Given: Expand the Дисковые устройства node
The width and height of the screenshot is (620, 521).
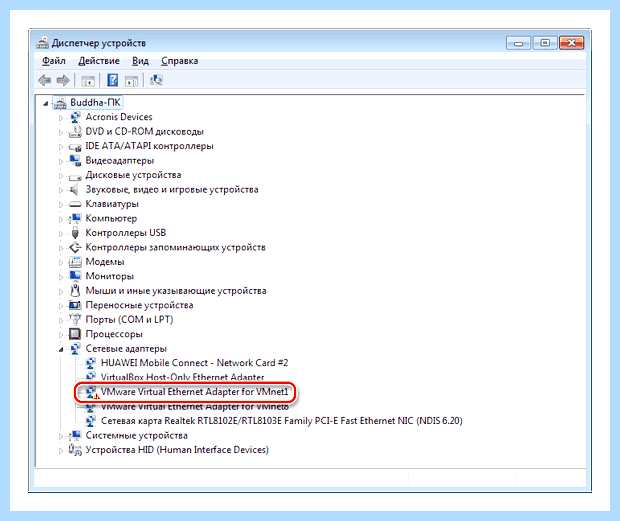Looking at the screenshot, I should click(x=61, y=176).
